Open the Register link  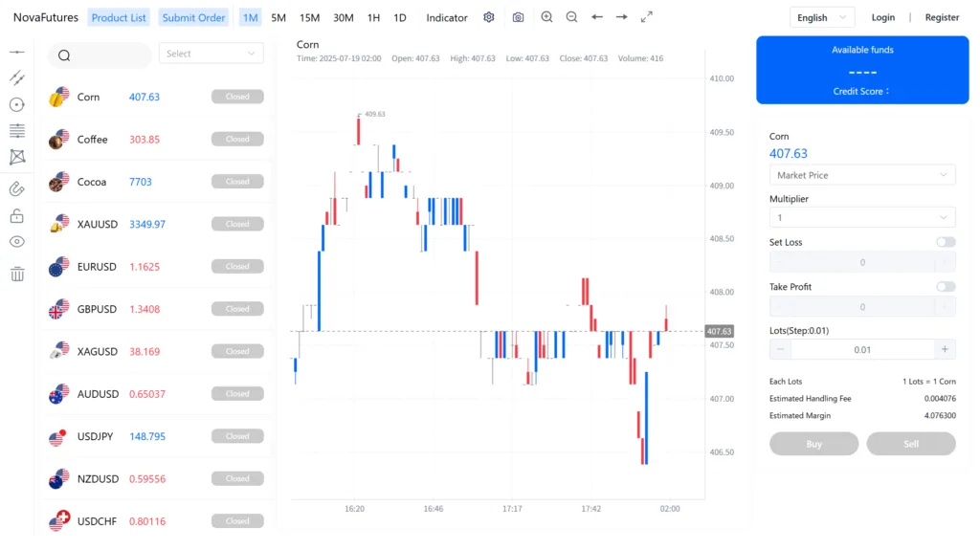coord(942,17)
